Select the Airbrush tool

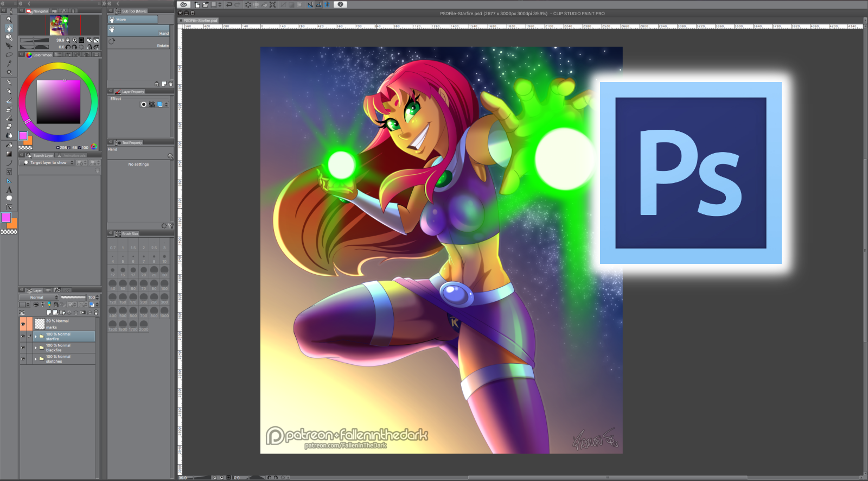(9, 109)
